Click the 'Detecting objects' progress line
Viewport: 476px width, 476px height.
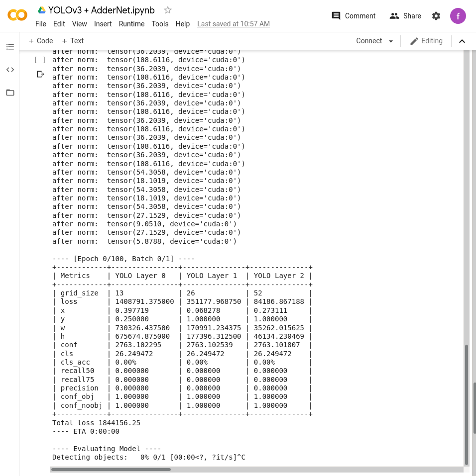[149, 457]
